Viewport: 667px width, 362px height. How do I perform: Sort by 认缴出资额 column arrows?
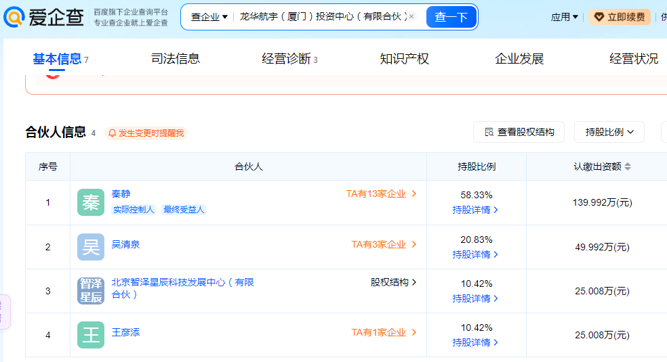[628, 167]
